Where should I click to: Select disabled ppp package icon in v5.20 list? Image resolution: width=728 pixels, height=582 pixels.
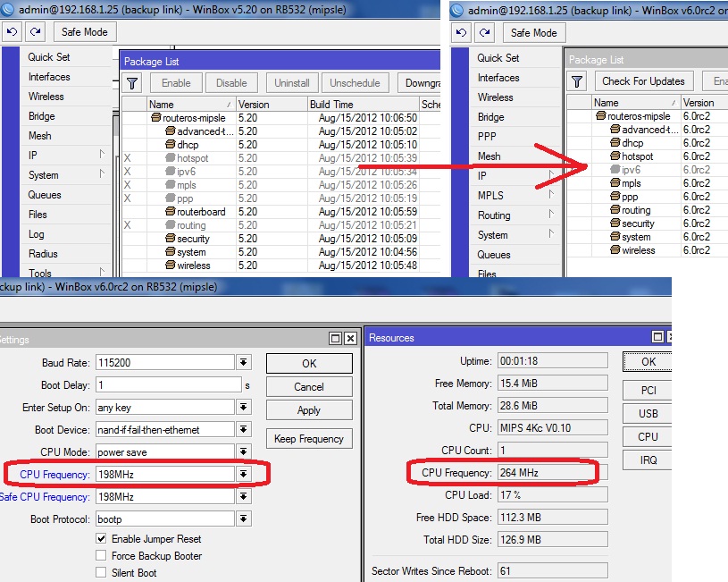(171, 198)
